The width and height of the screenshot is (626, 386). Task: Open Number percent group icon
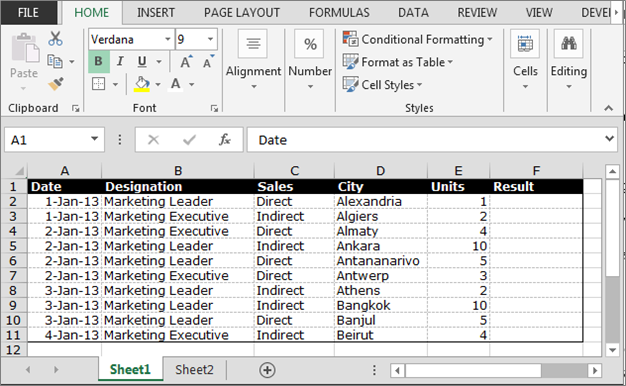point(310,43)
